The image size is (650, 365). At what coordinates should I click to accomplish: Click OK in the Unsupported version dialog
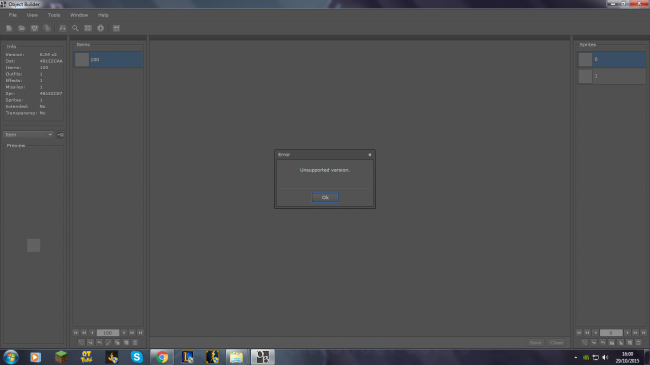(x=325, y=197)
